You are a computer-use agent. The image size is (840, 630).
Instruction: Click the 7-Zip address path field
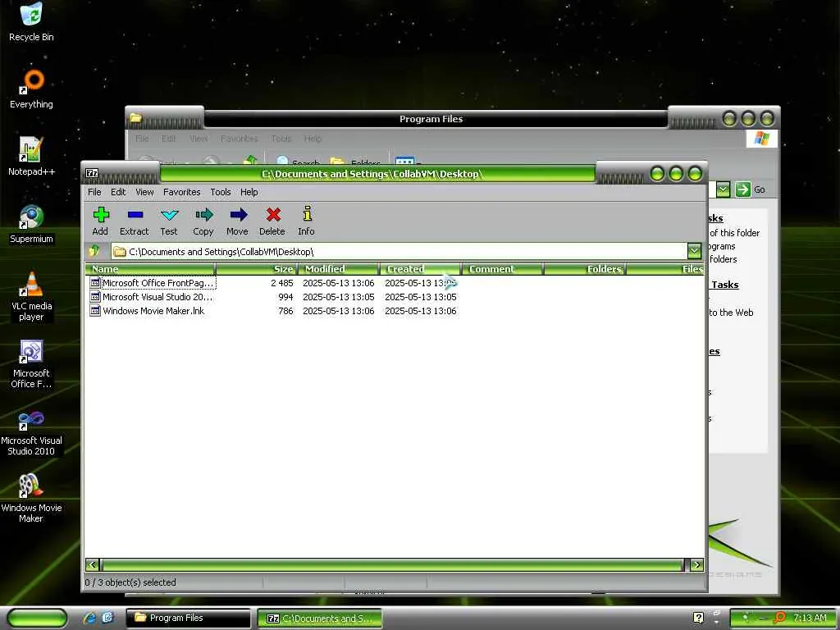[399, 251]
